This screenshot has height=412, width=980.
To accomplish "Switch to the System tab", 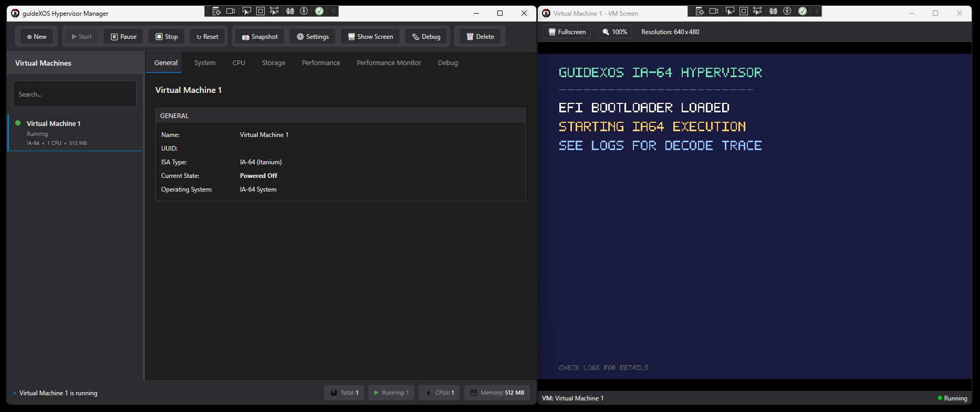I will point(205,62).
